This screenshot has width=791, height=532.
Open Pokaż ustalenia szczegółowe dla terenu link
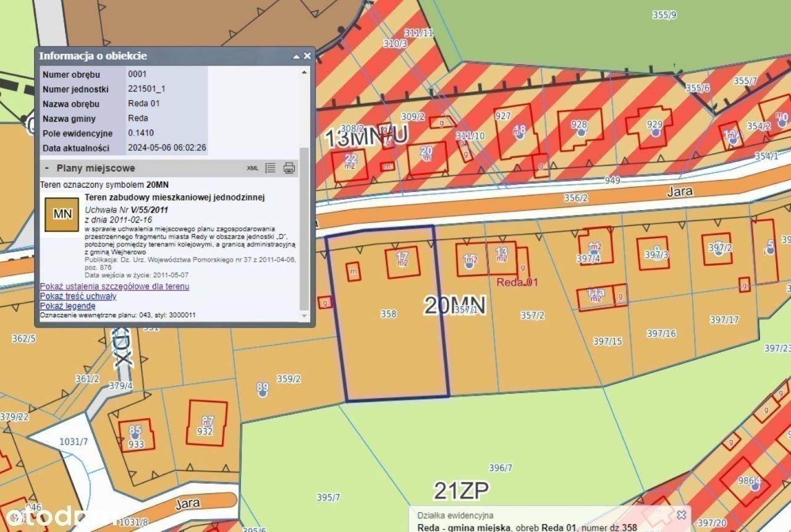pos(114,287)
